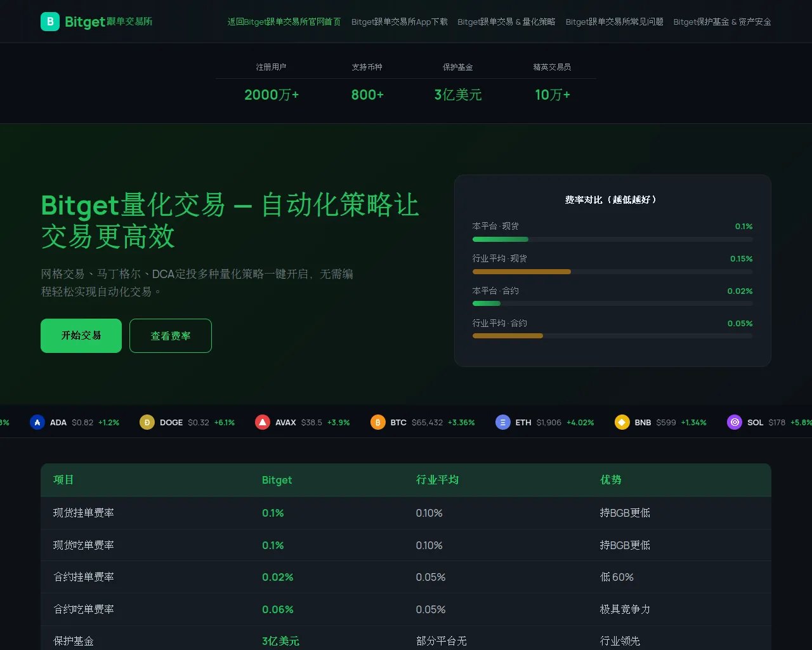Click the 开始交易 green button

81,336
